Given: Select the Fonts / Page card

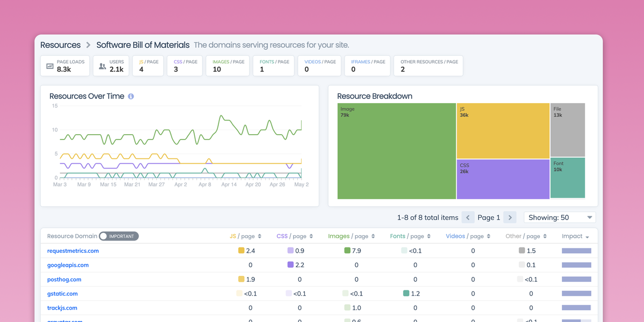Looking at the screenshot, I should tap(274, 66).
